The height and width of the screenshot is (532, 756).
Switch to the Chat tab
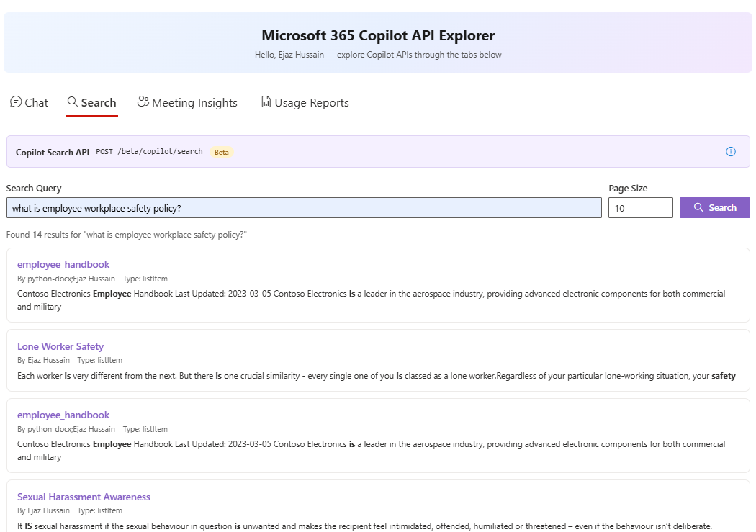point(29,102)
